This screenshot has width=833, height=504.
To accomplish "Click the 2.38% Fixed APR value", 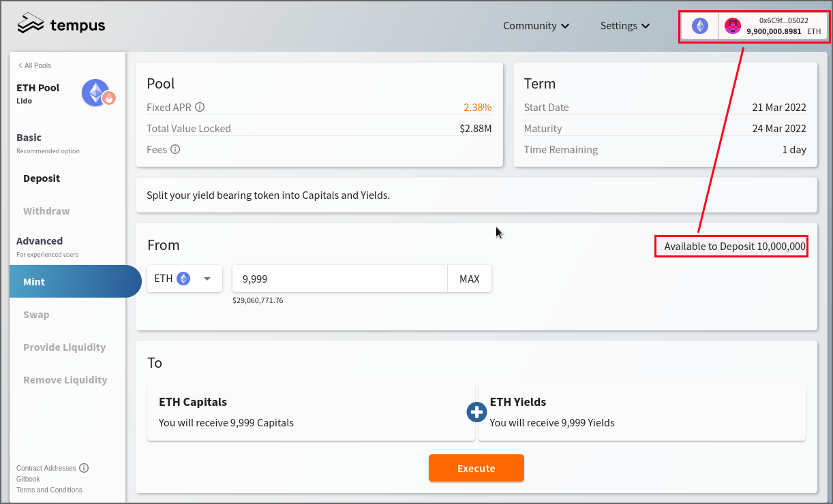I will [x=478, y=107].
